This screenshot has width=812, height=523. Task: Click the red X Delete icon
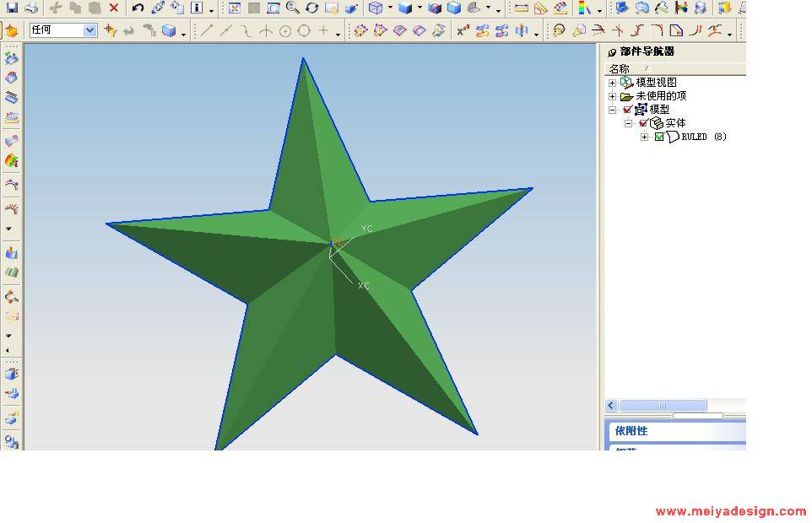[114, 8]
